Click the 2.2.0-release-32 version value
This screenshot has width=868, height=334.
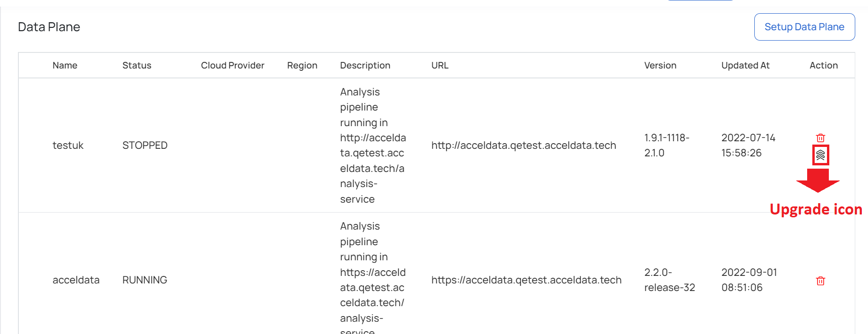coord(670,280)
